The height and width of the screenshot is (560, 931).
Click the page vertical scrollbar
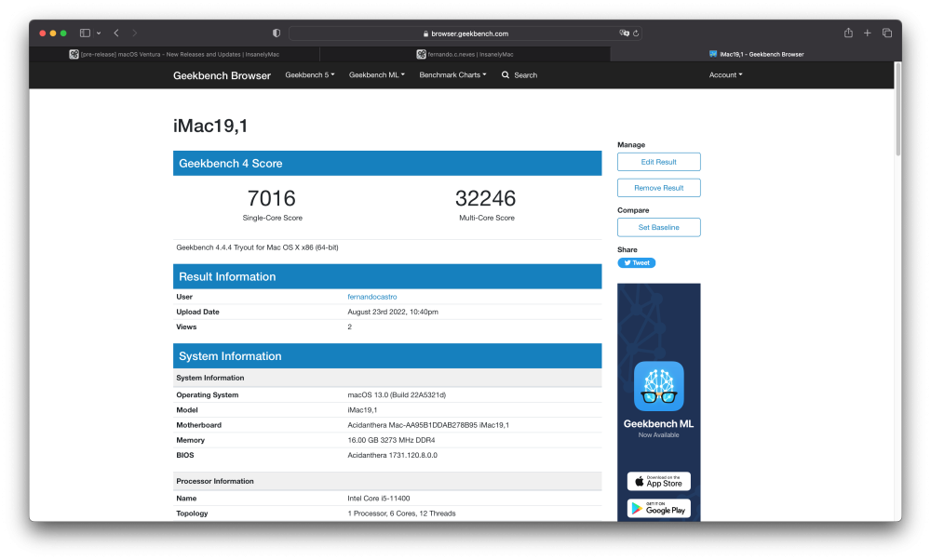(x=897, y=109)
